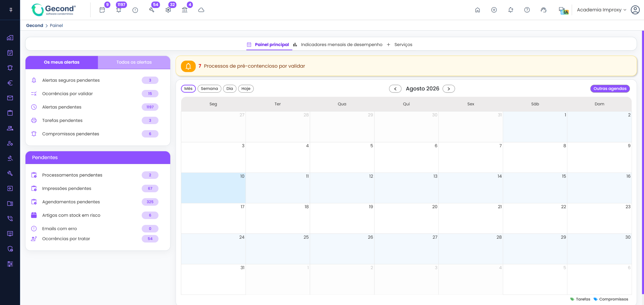The image size is (644, 305).
Task: Select the Dia calendar view
Action: pyautogui.click(x=230, y=88)
